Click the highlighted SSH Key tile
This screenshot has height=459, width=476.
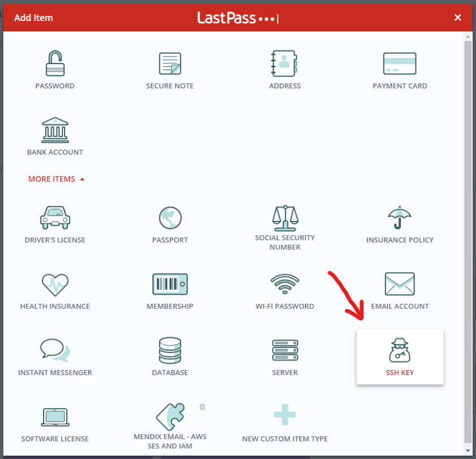coord(399,357)
